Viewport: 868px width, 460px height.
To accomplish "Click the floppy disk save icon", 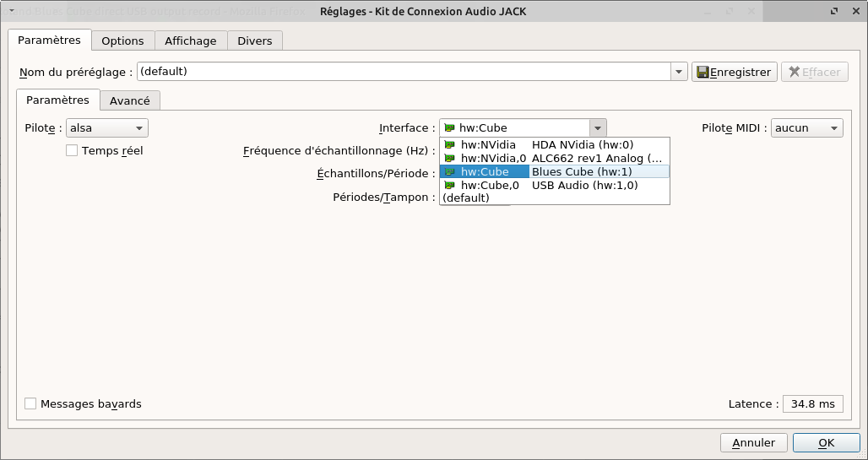I will [x=702, y=73].
